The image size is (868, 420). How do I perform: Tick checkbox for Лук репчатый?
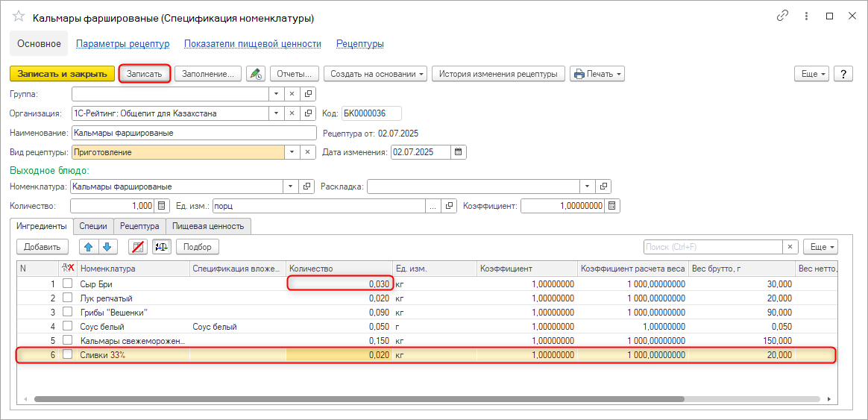pyautogui.click(x=68, y=298)
